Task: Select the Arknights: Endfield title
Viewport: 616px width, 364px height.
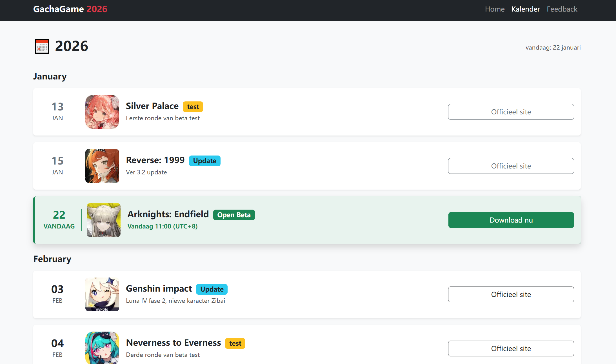Action: coord(168,214)
